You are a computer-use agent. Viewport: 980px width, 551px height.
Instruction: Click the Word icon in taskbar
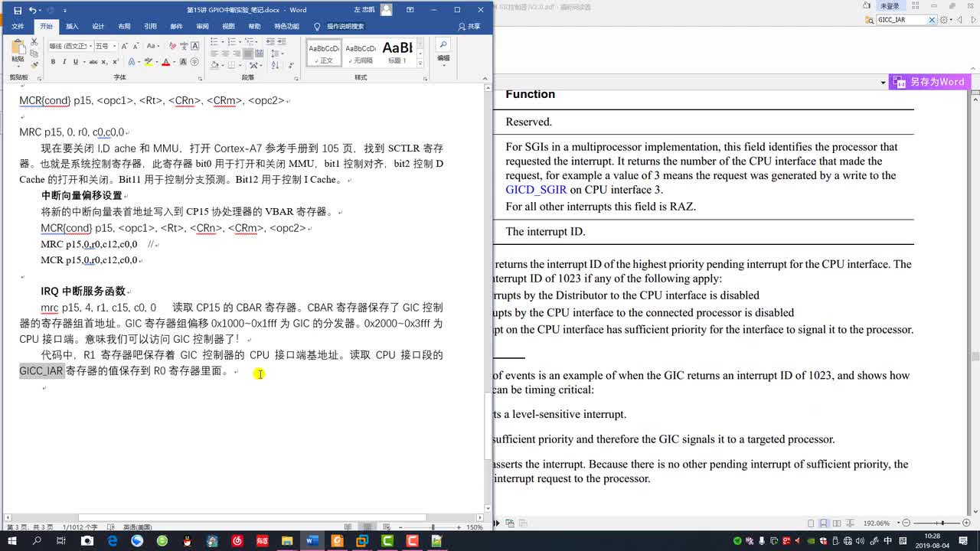tap(312, 541)
